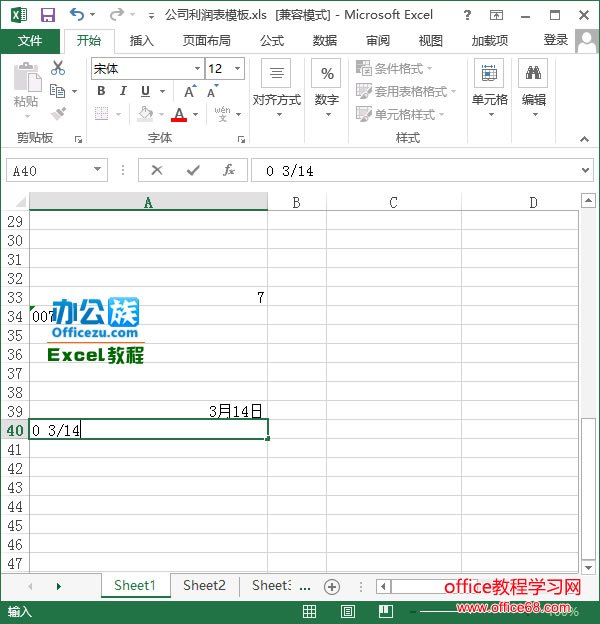Click the Paste (粘贴) clipboard icon

click(x=27, y=78)
